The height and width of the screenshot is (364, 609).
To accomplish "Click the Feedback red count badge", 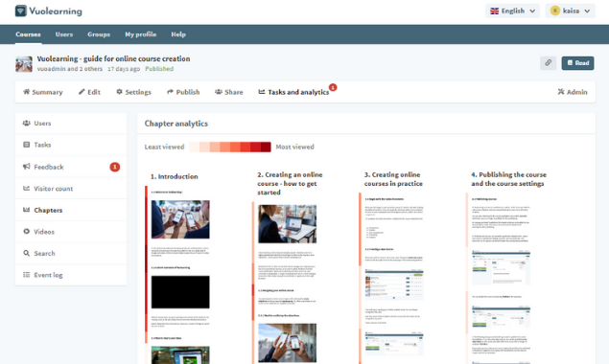I will click(114, 167).
